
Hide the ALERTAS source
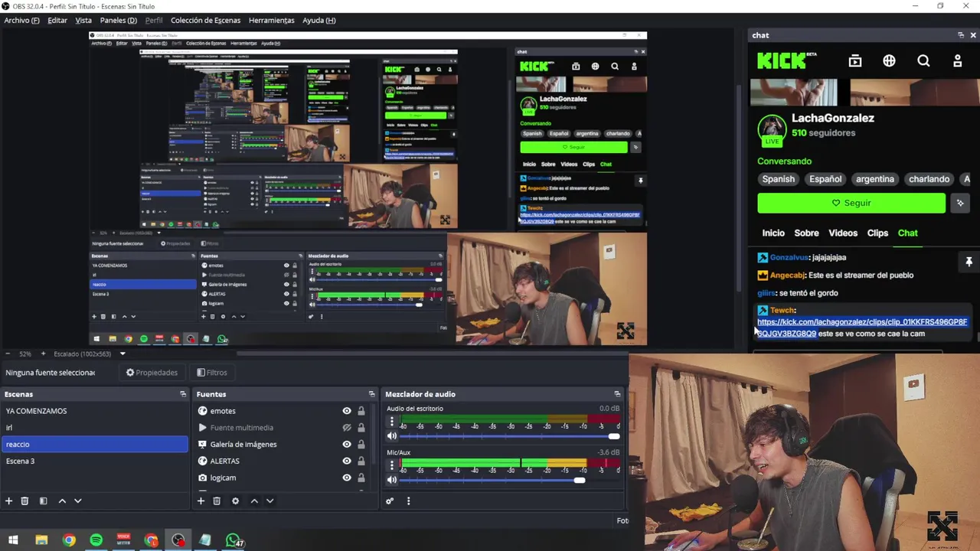click(x=347, y=461)
